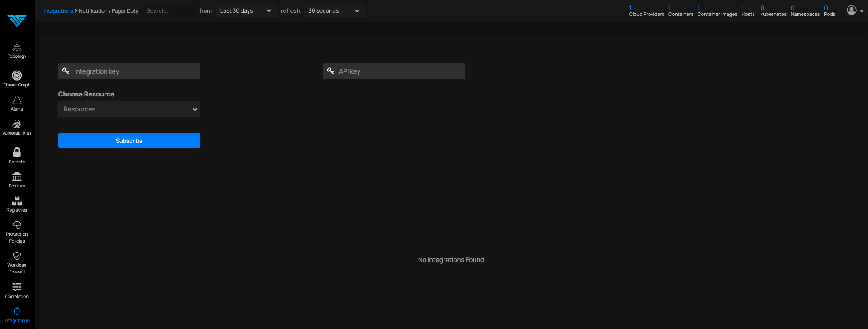Open the Resources dropdown under Choose Resource
The image size is (868, 329).
point(129,109)
